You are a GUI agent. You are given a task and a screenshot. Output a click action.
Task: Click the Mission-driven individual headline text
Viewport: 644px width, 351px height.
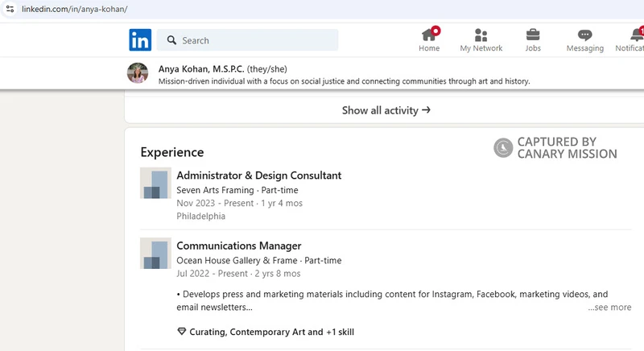[x=345, y=81]
